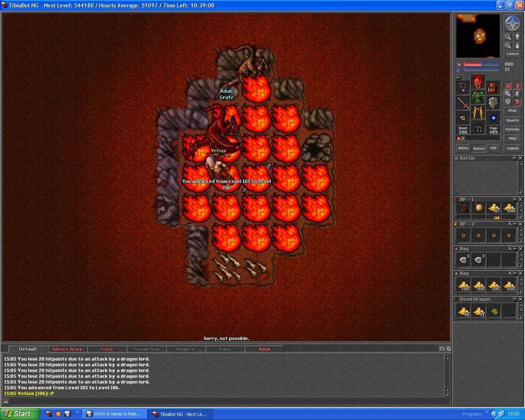The height and width of the screenshot is (420, 525).
Task: Minimize the Dead Dragon container
Action: pyautogui.click(x=515, y=299)
